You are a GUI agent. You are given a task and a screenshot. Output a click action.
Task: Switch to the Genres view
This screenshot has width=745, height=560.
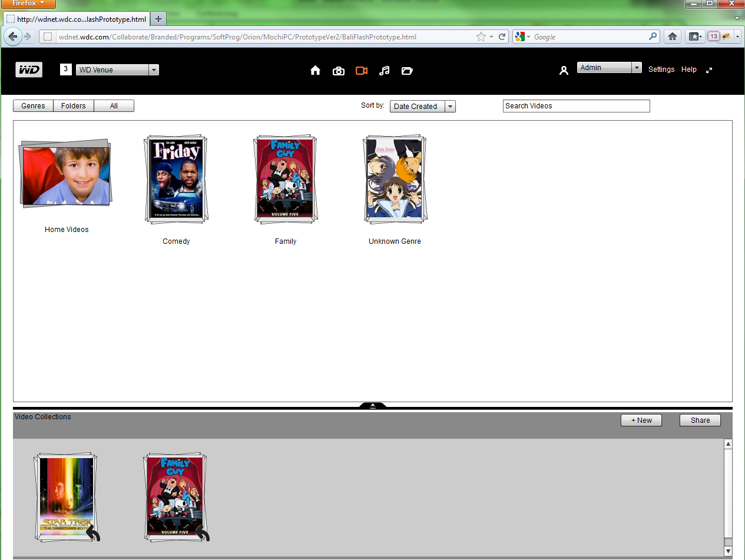coord(33,106)
